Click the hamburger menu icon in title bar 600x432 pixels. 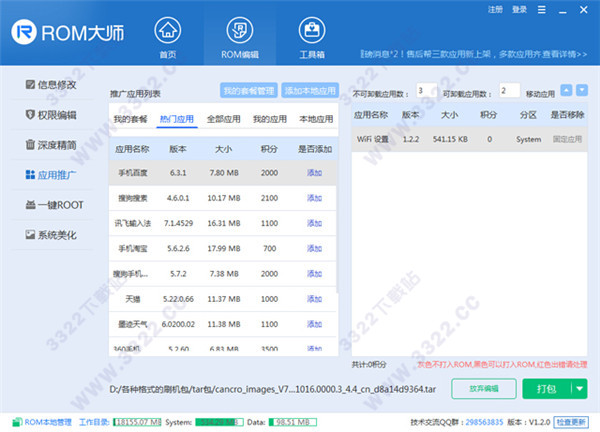coord(541,9)
